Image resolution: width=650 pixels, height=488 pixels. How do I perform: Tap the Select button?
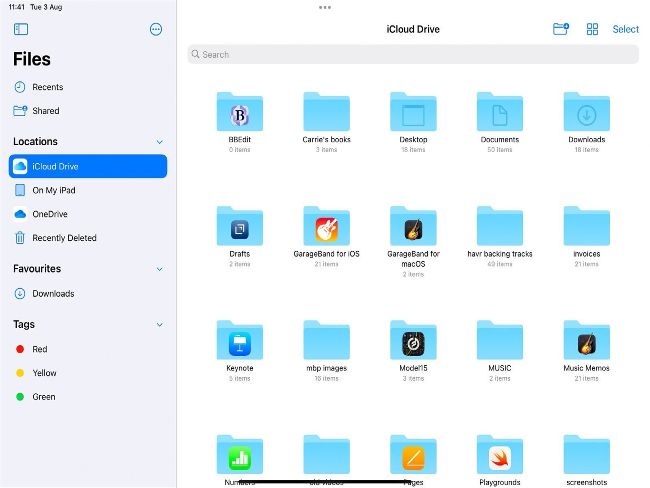coord(625,29)
